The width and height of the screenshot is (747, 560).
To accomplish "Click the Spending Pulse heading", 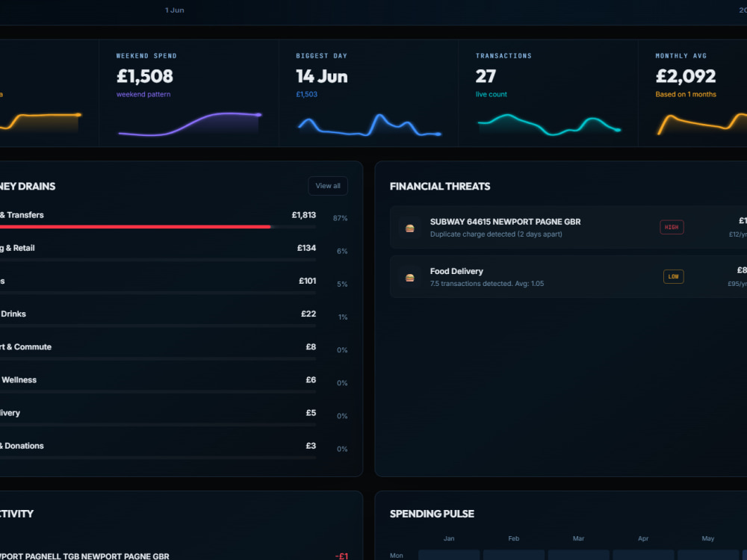I will [432, 514].
